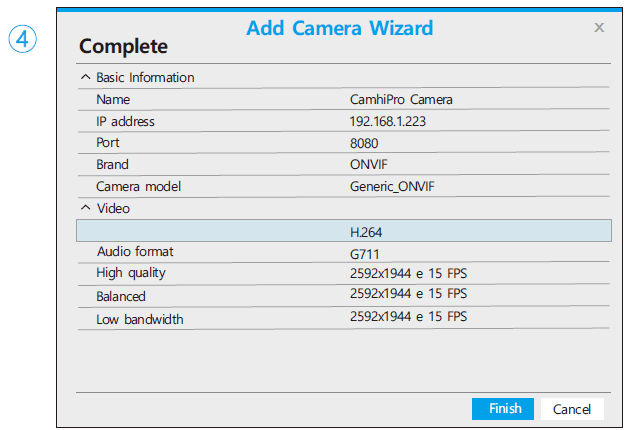Select the High quality resolution value
630x430 pixels.
[408, 274]
